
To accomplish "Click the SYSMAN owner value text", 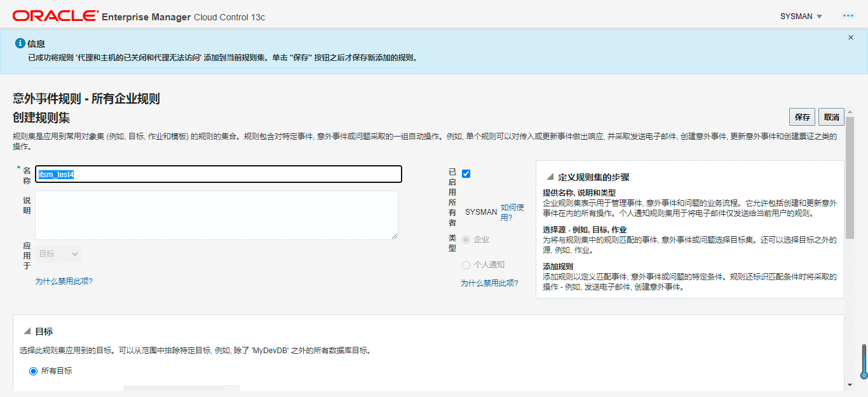I will point(481,212).
